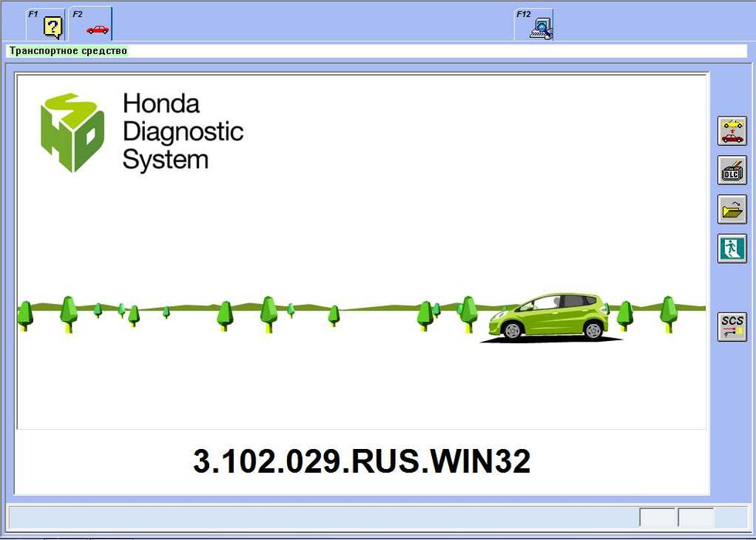Click the Транспортное средство label
Viewport: 756px width, 540px height.
click(x=68, y=51)
